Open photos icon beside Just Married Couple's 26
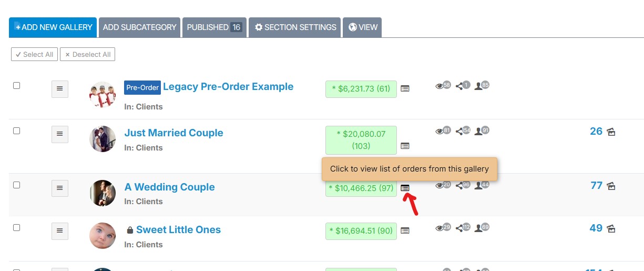644x271 pixels. coord(611,132)
